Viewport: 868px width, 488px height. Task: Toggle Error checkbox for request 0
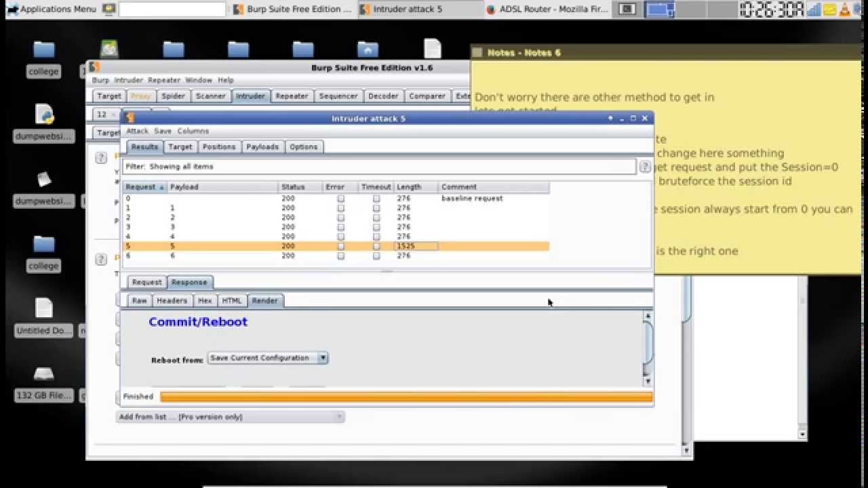click(x=340, y=199)
